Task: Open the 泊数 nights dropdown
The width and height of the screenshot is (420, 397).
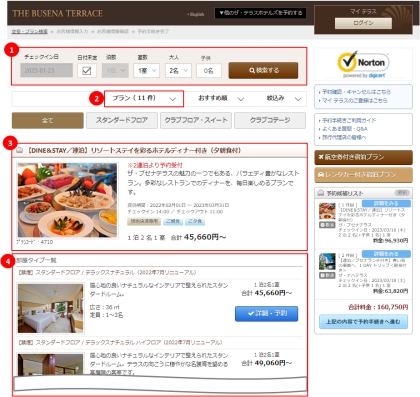Action: (x=115, y=71)
